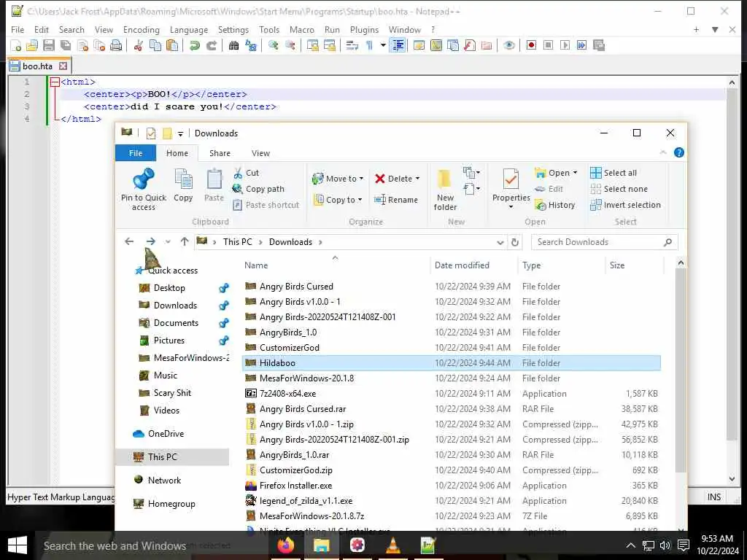Open the VLC cone taskbar icon
Screen dimensions: 747x560
click(x=393, y=545)
